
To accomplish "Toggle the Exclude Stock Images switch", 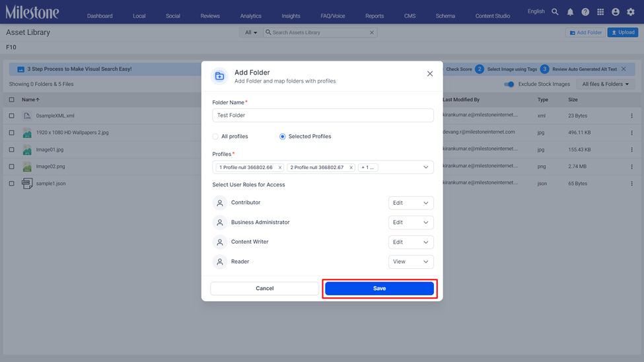I will (x=509, y=85).
